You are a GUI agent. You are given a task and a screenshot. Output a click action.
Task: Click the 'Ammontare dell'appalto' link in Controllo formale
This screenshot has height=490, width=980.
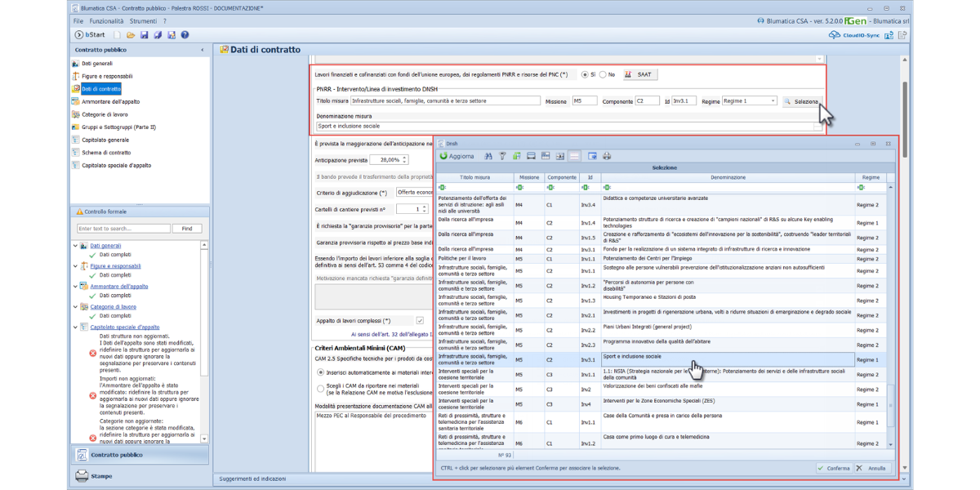(119, 287)
